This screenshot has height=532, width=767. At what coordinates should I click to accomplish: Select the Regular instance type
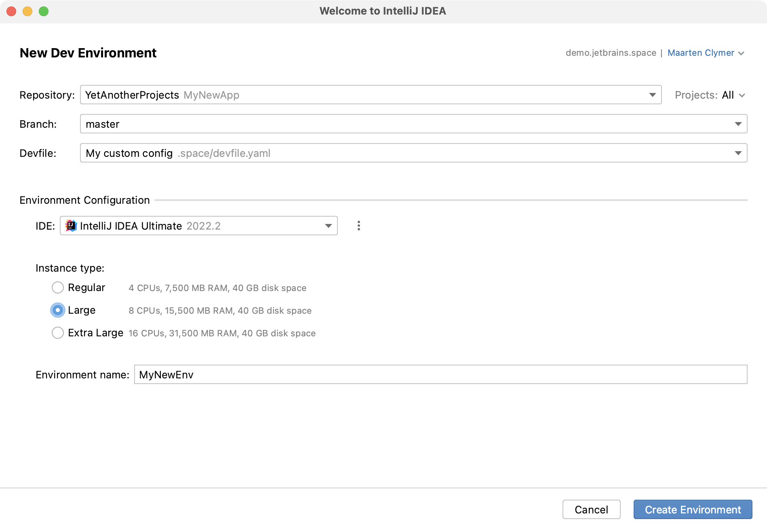[x=58, y=287]
